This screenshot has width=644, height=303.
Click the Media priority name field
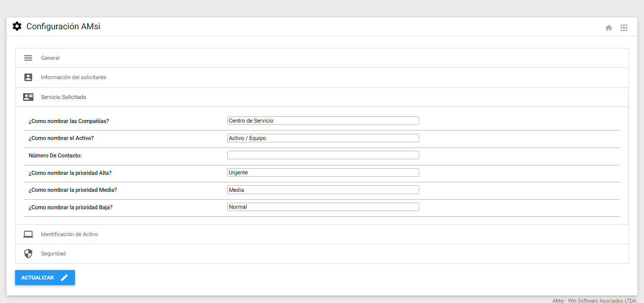pyautogui.click(x=323, y=189)
